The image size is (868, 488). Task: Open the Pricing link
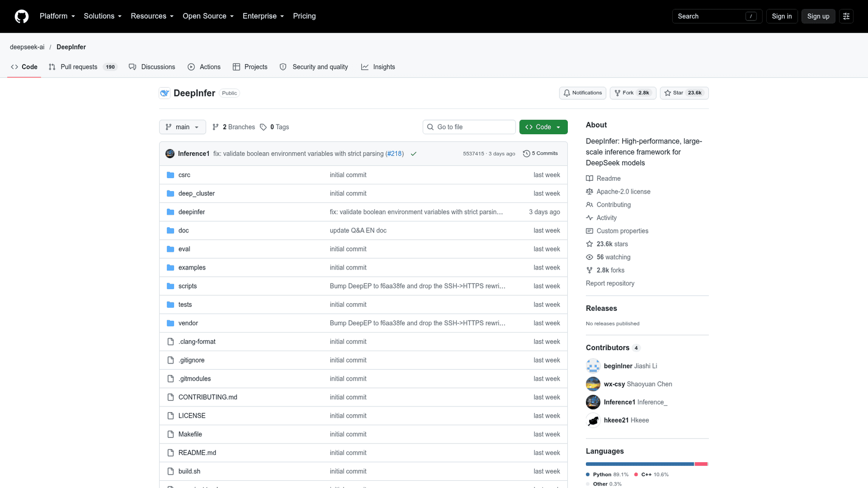[304, 17]
